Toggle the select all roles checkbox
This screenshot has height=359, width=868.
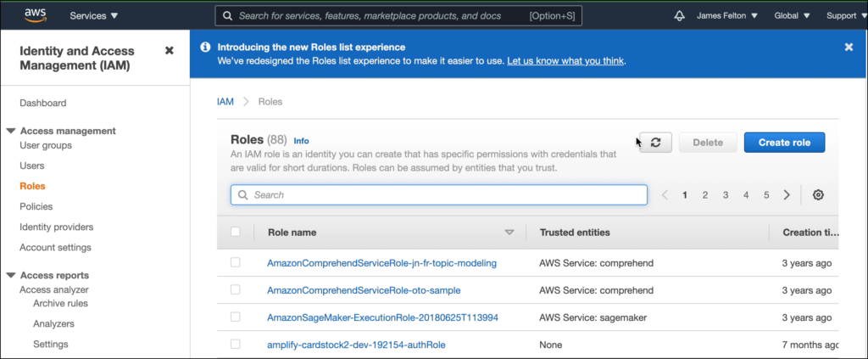(236, 232)
